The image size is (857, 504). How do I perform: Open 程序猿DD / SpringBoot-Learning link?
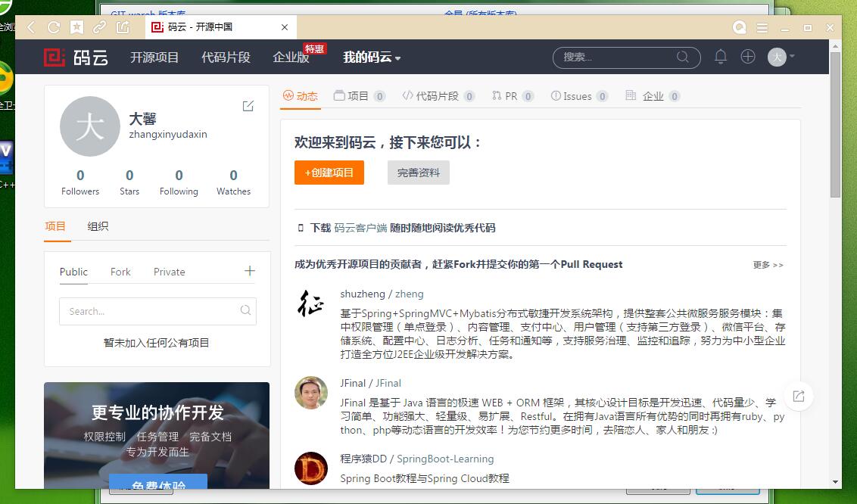[417, 459]
